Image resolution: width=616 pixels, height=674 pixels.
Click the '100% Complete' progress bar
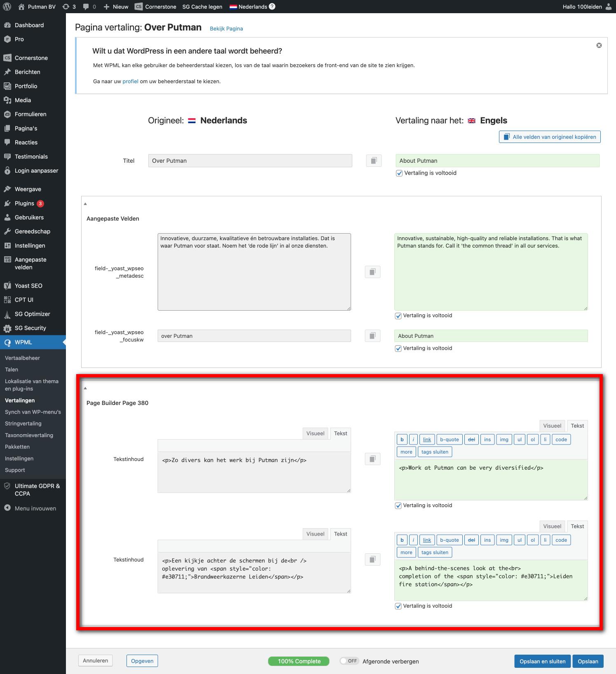coord(299,661)
